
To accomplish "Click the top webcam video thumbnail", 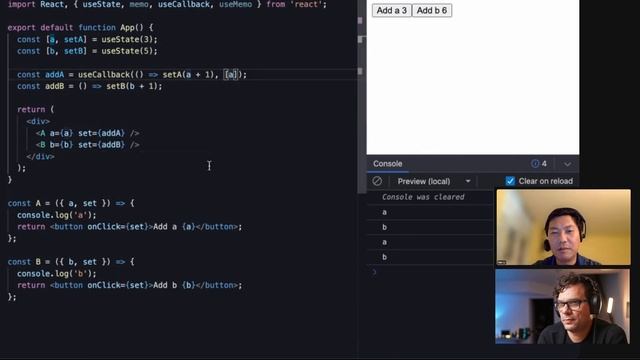I will (x=564, y=227).
